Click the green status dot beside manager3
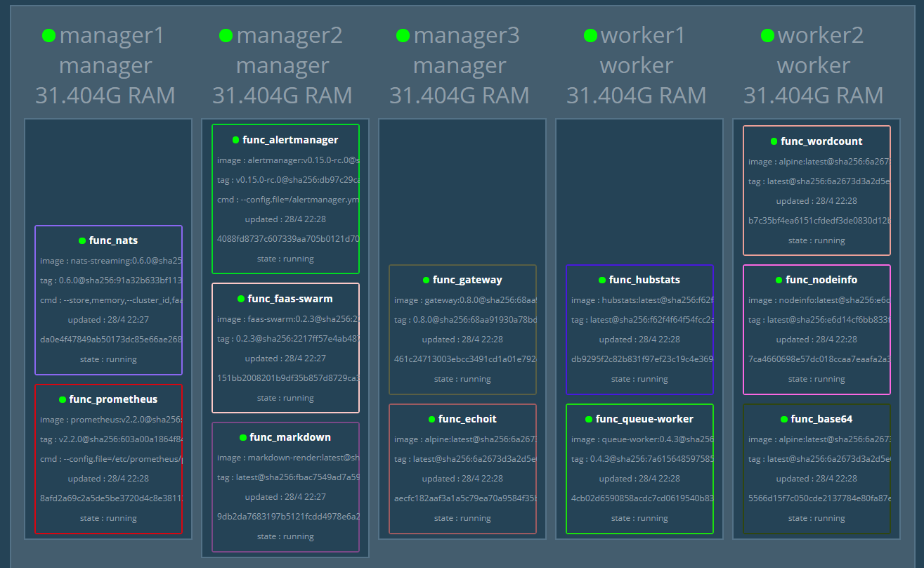Image resolution: width=924 pixels, height=568 pixels. 403,35
